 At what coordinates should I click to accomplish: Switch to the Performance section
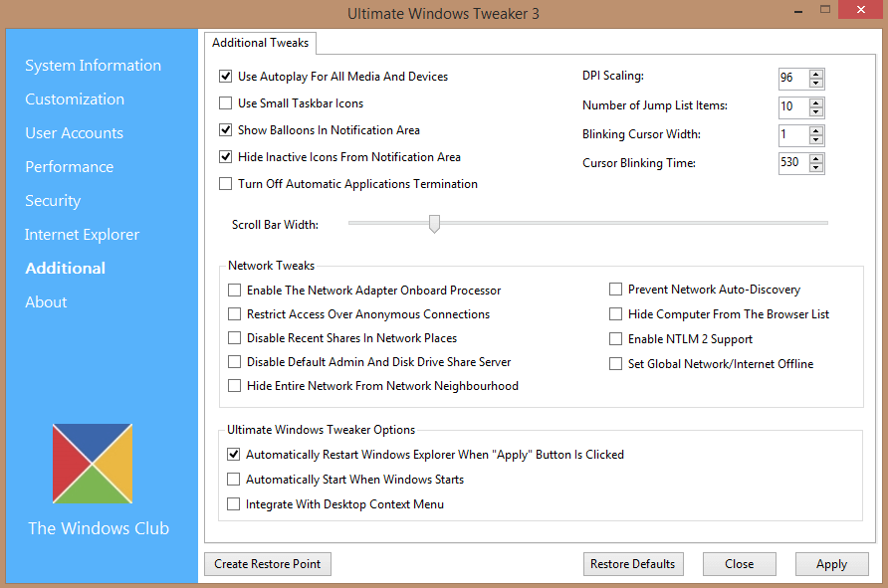pos(69,167)
